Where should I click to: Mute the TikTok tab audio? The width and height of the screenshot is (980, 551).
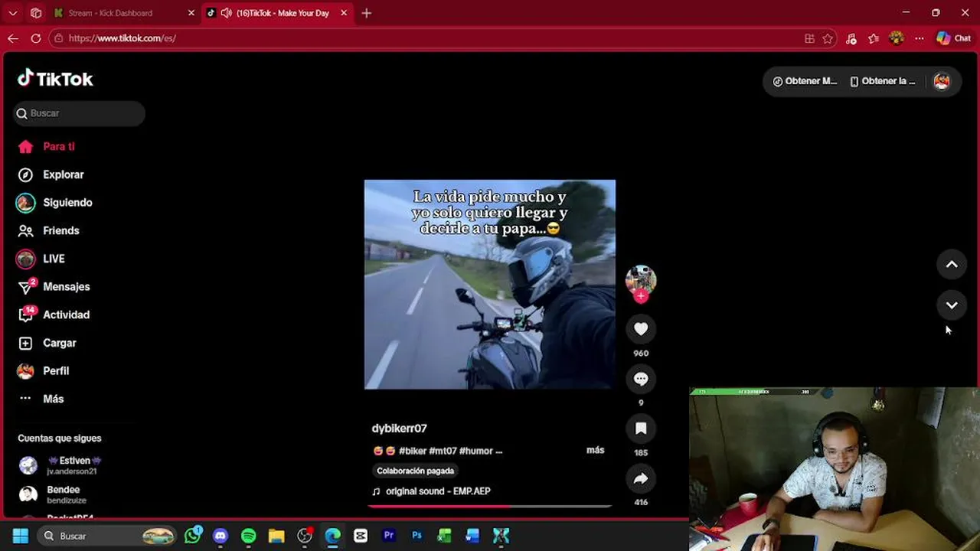[x=226, y=13]
